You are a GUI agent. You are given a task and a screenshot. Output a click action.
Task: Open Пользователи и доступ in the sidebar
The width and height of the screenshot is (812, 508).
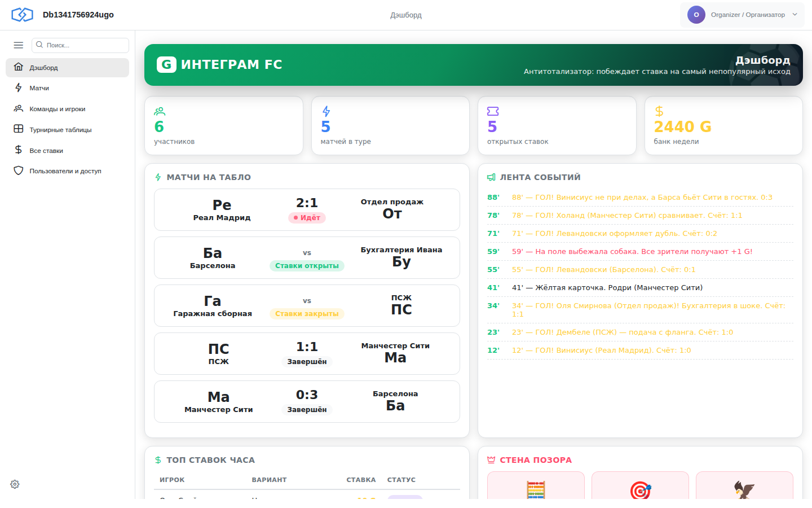pyautogui.click(x=67, y=171)
